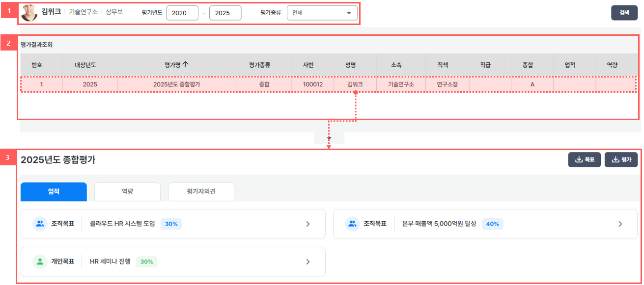Expand the 클라우드 HR 시스템 도입 card chevron
Viewport: 644px width, 285px height.
308,224
